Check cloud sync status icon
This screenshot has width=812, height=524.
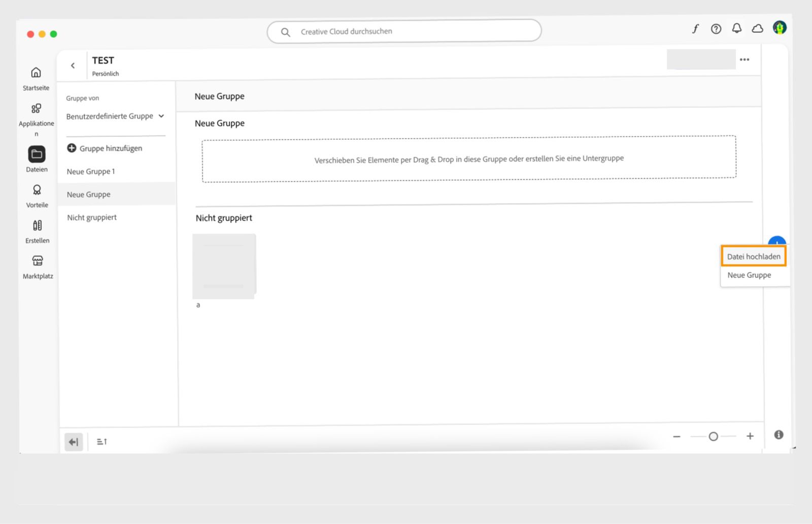point(758,28)
